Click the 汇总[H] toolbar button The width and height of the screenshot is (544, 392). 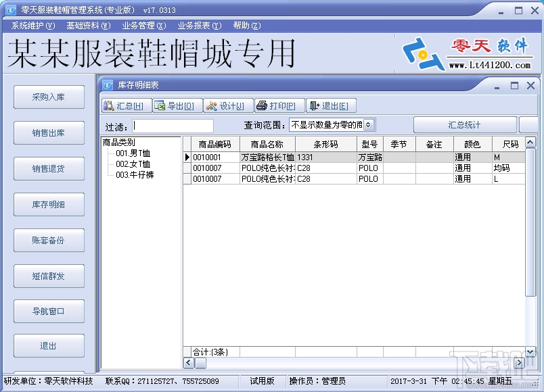tap(127, 105)
